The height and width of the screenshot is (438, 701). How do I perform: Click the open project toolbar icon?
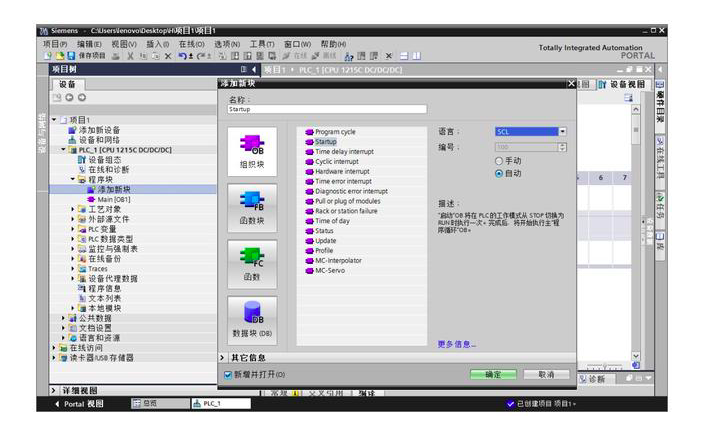point(59,56)
